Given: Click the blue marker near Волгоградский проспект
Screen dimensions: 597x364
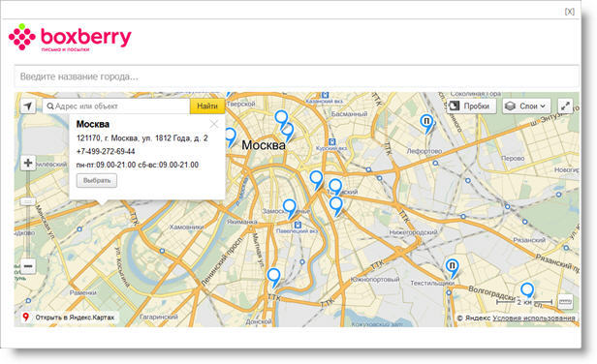Looking at the screenshot, I should [527, 291].
